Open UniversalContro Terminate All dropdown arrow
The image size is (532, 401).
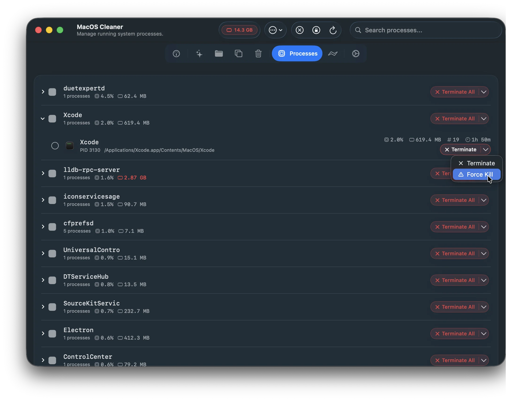484,253
